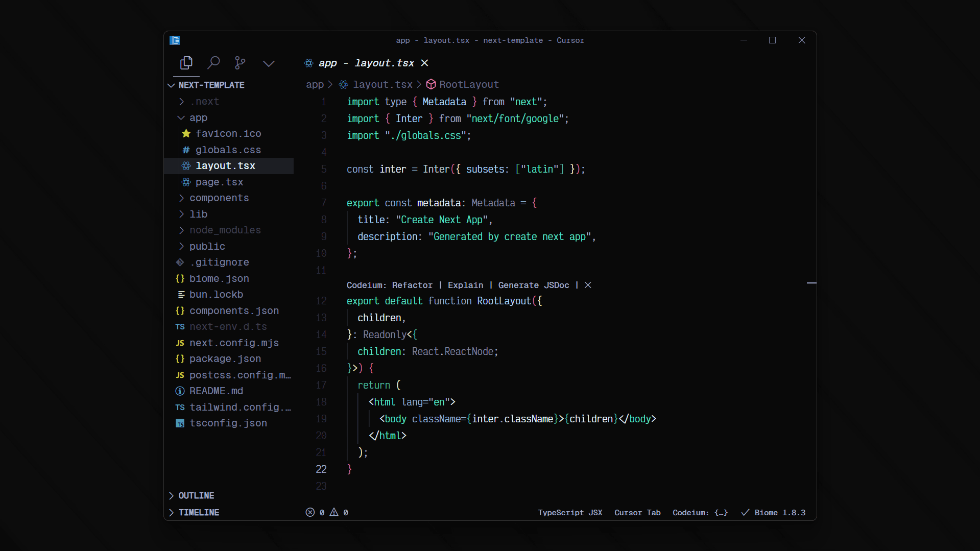This screenshot has height=551, width=980.
Task: Click the star icon beside favicon.ico
Action: (186, 134)
